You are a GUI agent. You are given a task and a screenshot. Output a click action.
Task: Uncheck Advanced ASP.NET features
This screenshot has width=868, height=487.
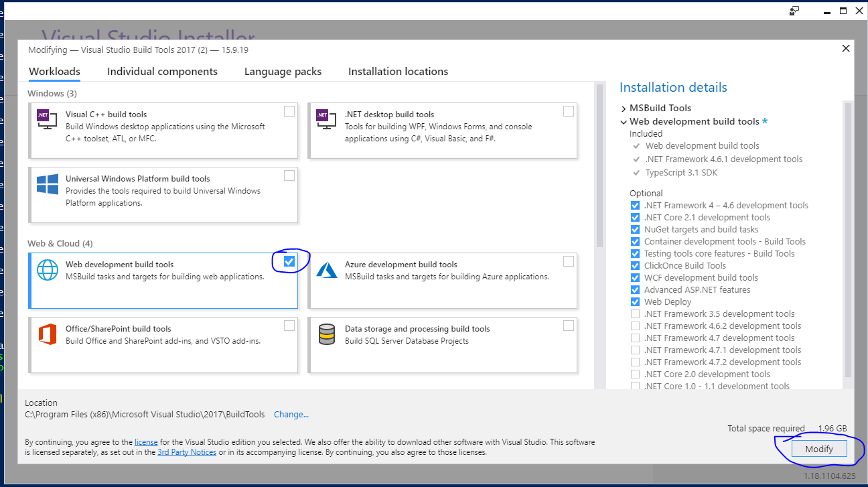pyautogui.click(x=635, y=290)
